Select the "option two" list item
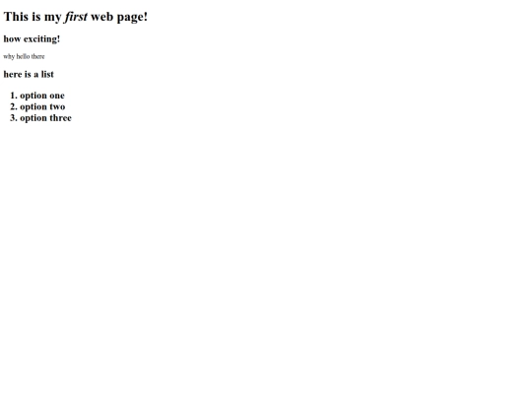The width and height of the screenshot is (532, 399). (42, 106)
